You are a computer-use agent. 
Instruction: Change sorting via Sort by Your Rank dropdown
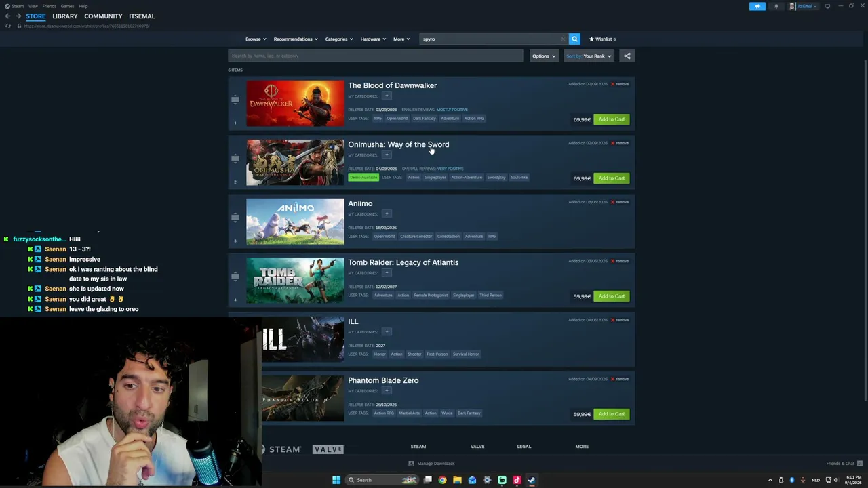click(589, 56)
